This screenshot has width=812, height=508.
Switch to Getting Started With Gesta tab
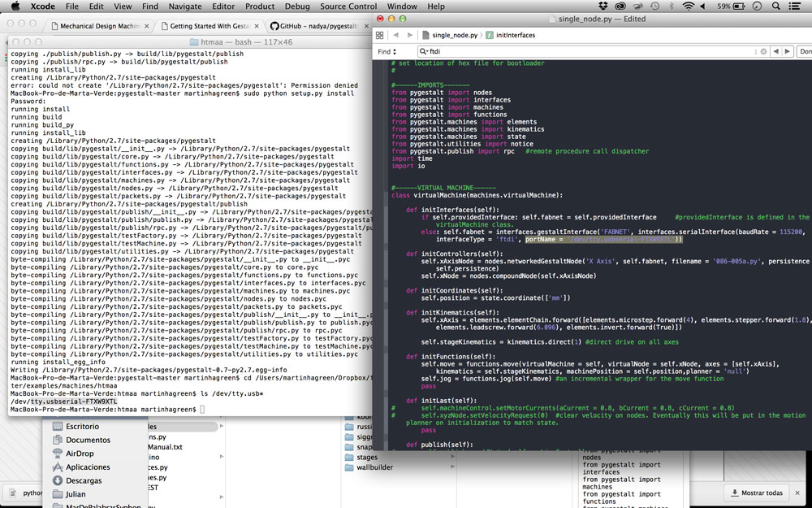click(209, 26)
